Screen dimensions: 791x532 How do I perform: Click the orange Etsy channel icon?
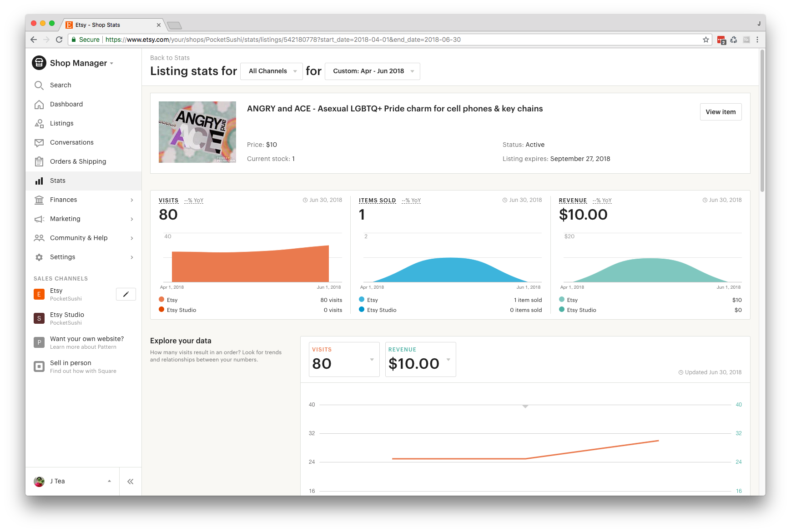click(x=39, y=294)
